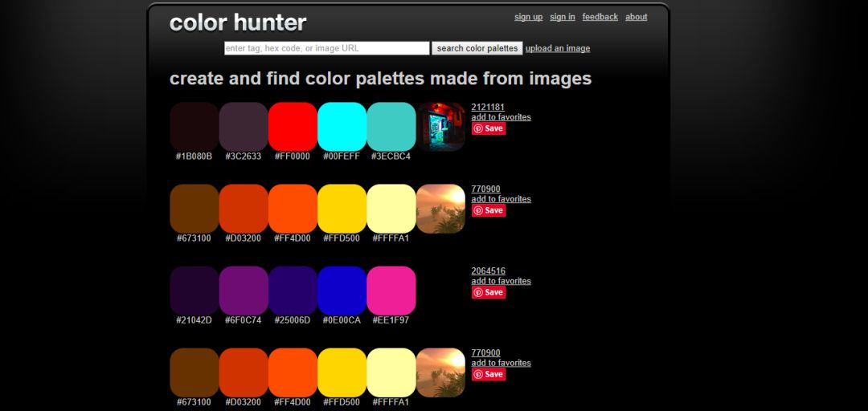Open palette 2121181 link
868x411 pixels.
pyautogui.click(x=488, y=108)
